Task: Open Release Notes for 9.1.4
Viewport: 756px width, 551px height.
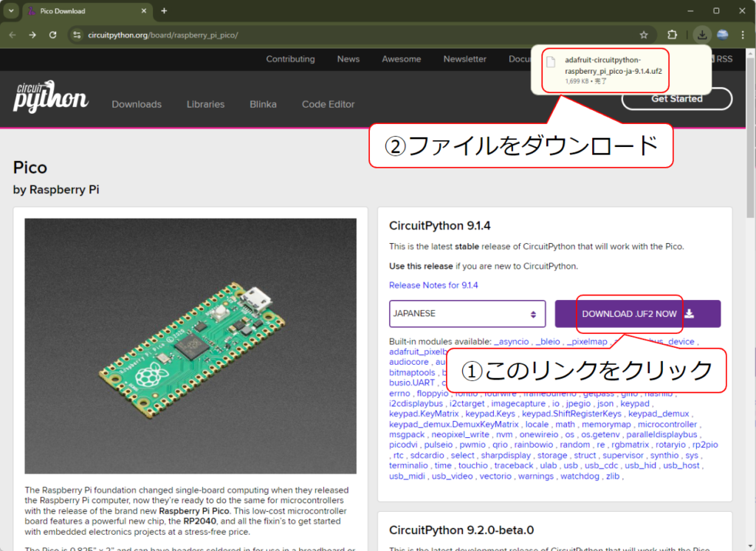Action: pos(433,285)
